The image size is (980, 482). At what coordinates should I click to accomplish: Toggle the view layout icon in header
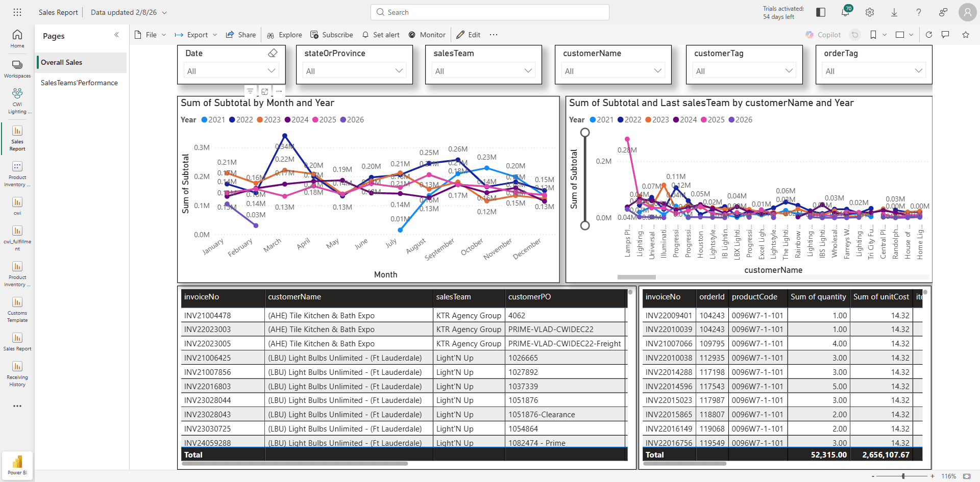pos(821,12)
